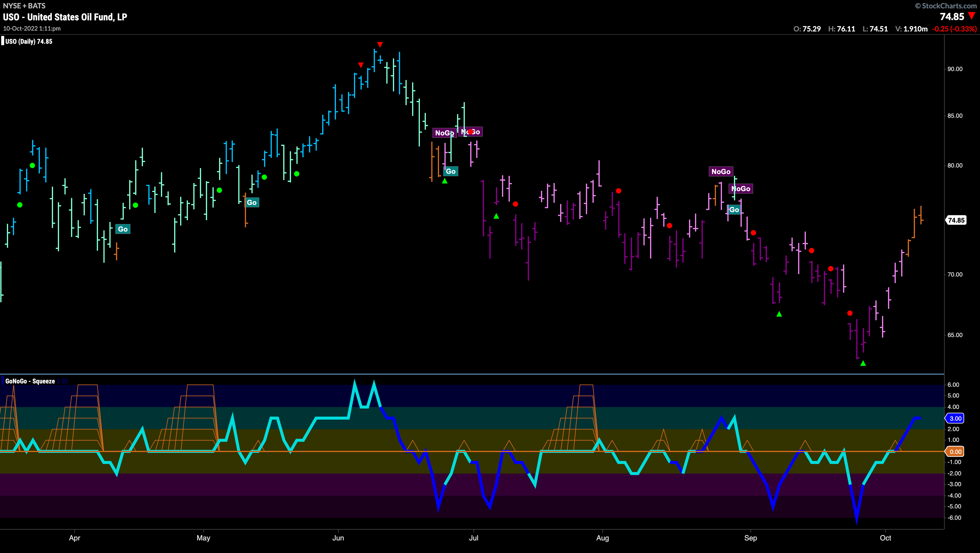Click the timestamp 10-Oct-2022 1:11pm
The height and width of the screenshot is (553, 980).
tap(32, 28)
